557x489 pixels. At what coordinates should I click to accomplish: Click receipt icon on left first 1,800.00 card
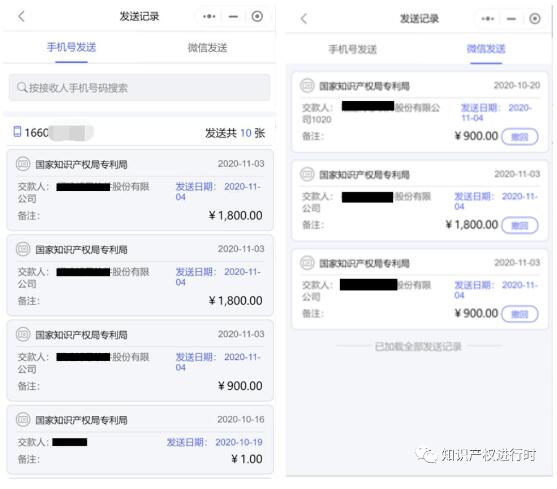point(23,164)
